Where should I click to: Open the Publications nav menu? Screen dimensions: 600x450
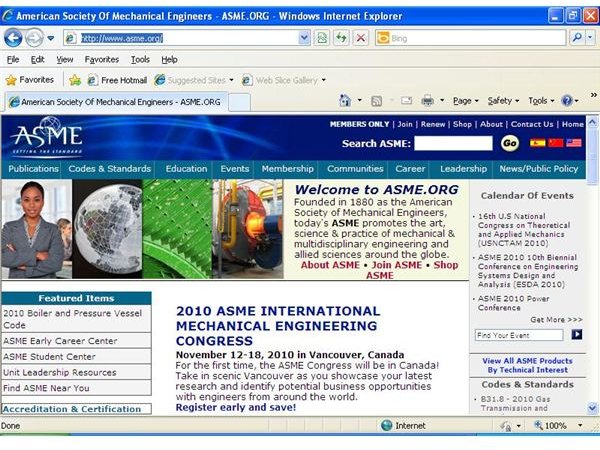(x=33, y=169)
